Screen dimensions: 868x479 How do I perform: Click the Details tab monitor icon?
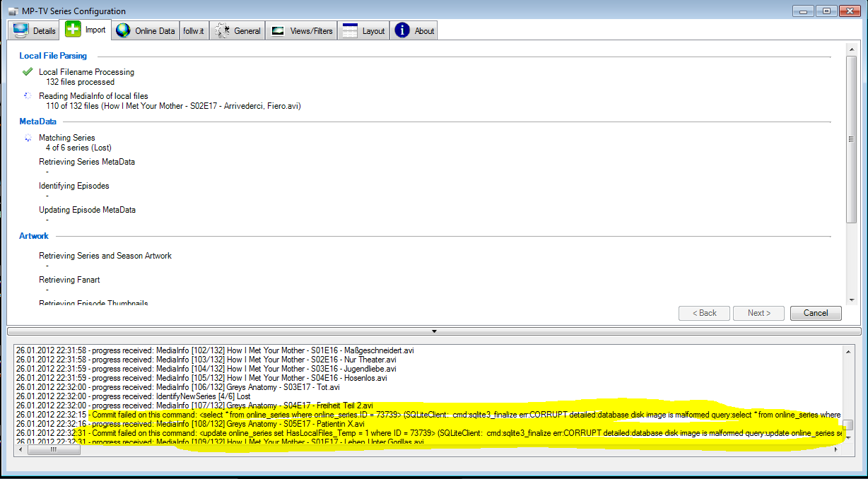pos(20,30)
